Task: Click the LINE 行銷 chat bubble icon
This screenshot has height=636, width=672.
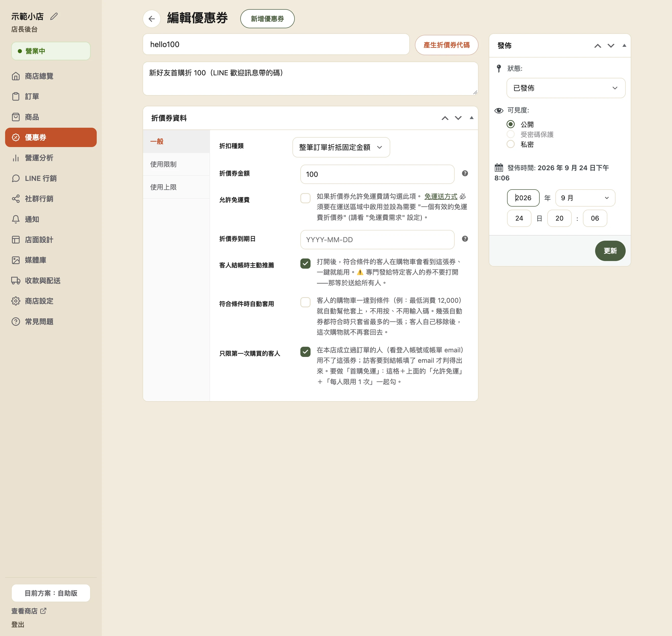Action: (x=16, y=178)
